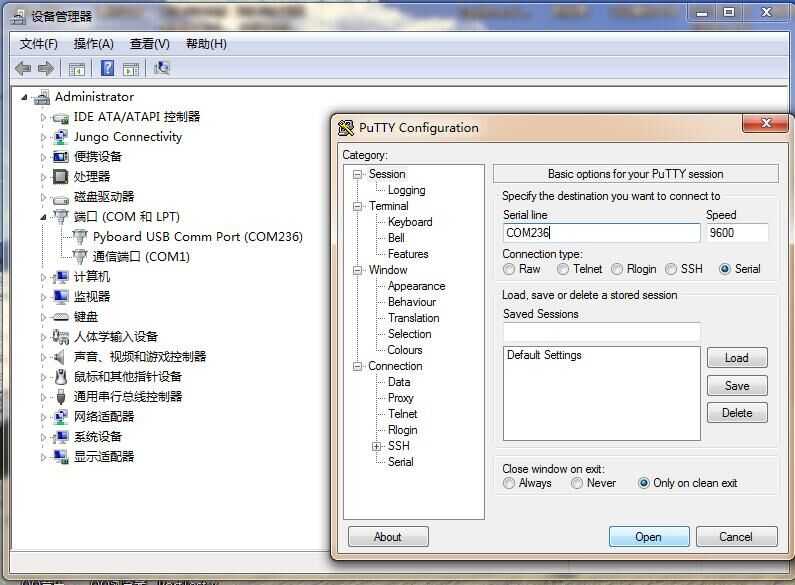Click the Save session button
795x585 pixels.
pyautogui.click(x=737, y=386)
